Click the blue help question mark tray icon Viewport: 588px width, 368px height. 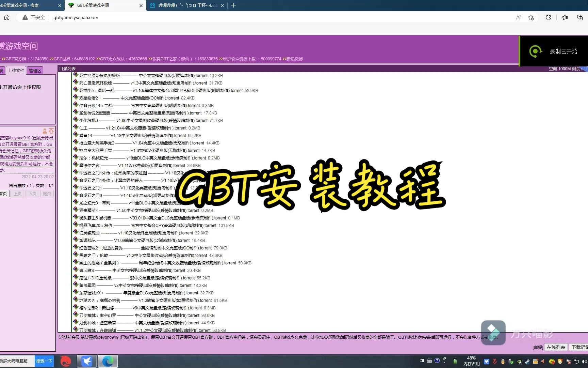coord(437,361)
